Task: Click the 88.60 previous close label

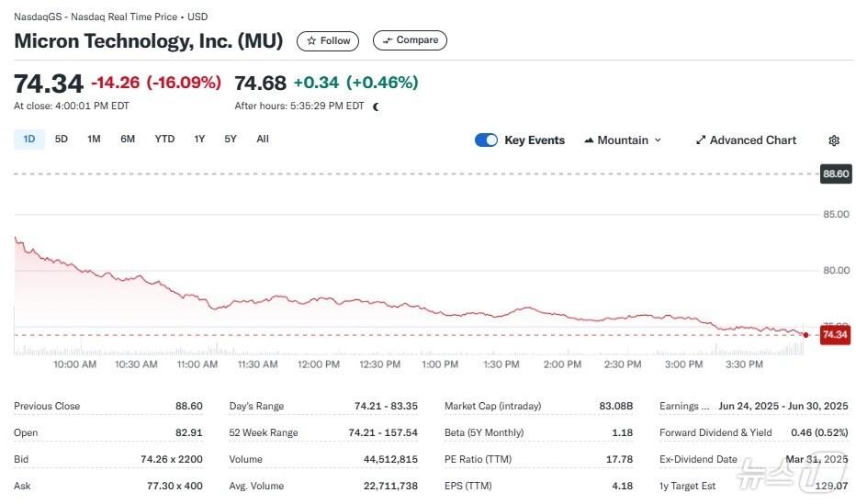Action: click(x=835, y=174)
